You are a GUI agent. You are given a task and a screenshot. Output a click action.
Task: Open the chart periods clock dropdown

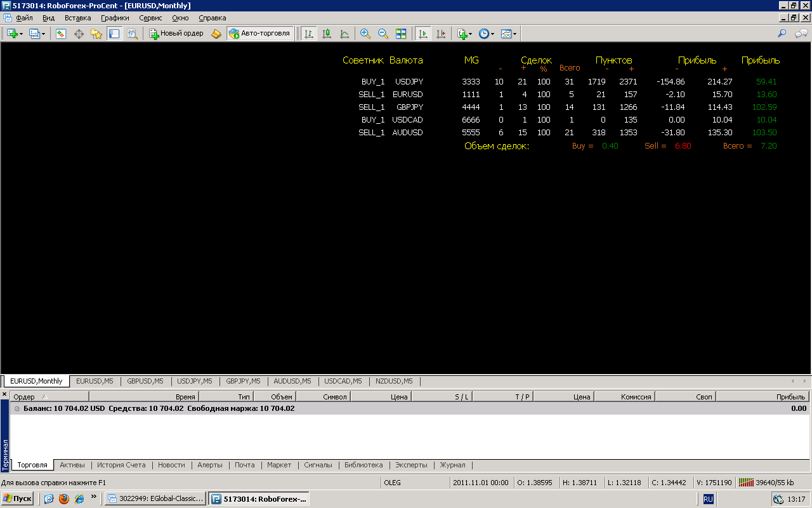[487, 34]
